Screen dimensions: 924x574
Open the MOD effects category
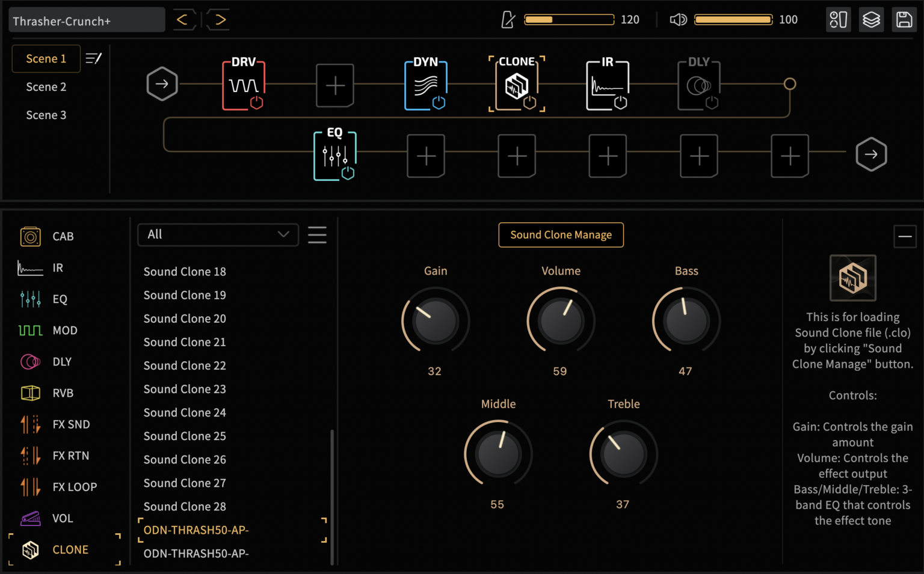(30, 330)
